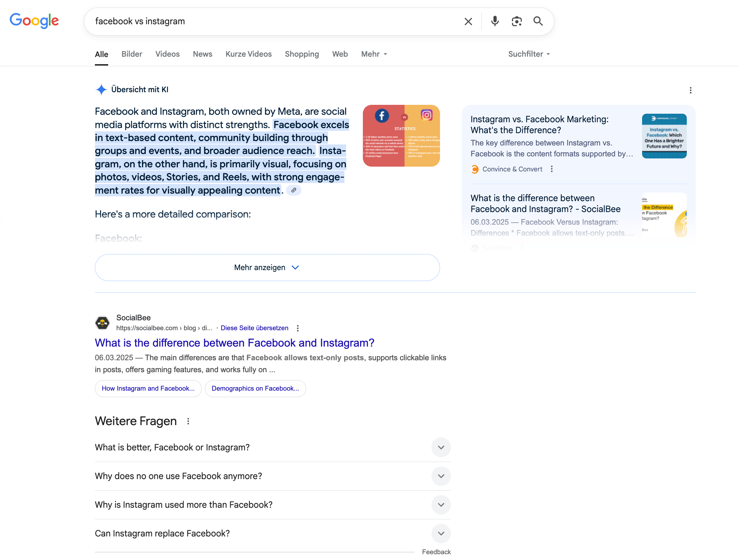Screen dimensions: 738x560
Task: Expand What is better, Facebook or Instagram?
Action: pyautogui.click(x=273, y=447)
